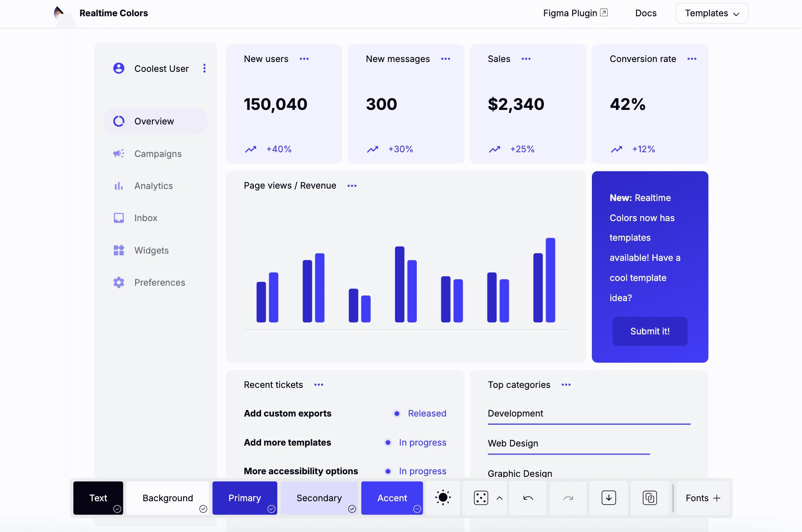
Task: Open the Fonts panel button
Action: 703,498
